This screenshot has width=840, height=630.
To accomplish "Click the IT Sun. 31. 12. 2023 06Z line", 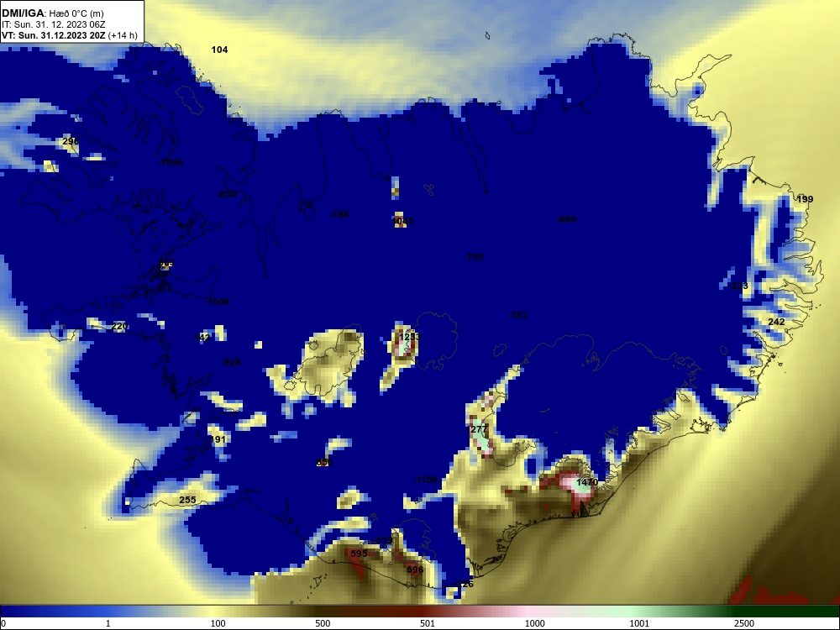I will coord(54,24).
